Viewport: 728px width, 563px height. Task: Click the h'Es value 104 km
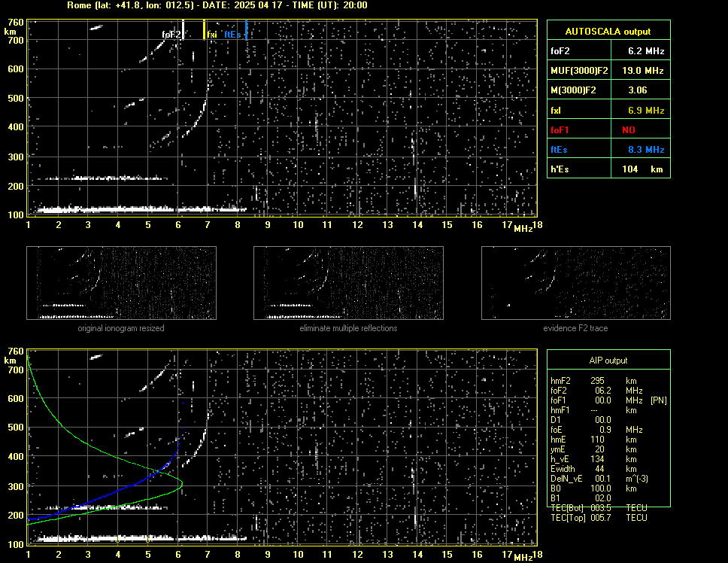[x=642, y=169]
